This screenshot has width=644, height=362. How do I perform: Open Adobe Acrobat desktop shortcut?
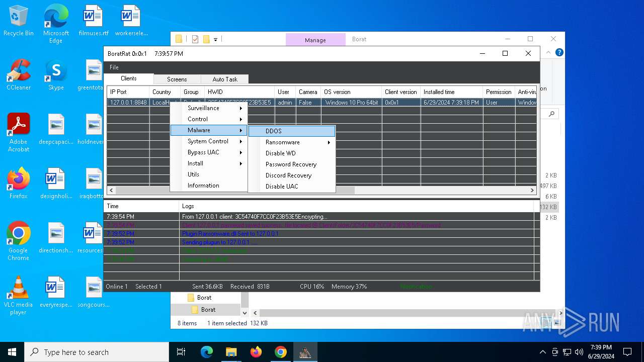point(18,132)
